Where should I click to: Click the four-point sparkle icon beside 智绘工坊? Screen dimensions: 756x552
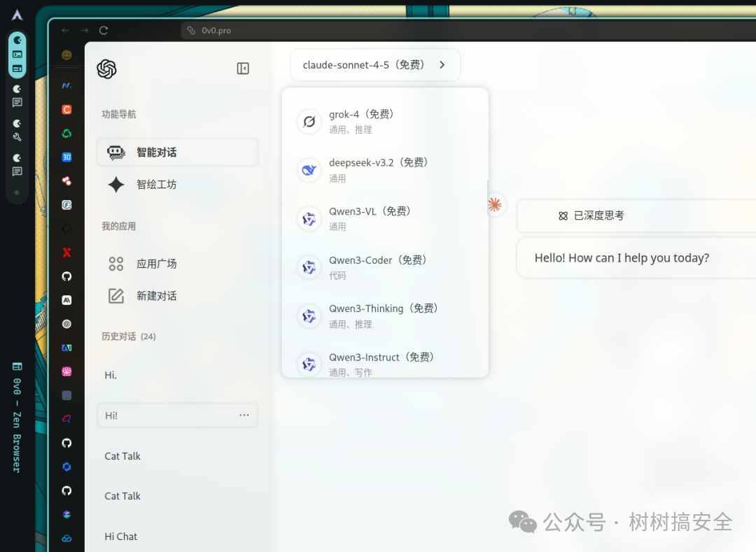coord(115,185)
